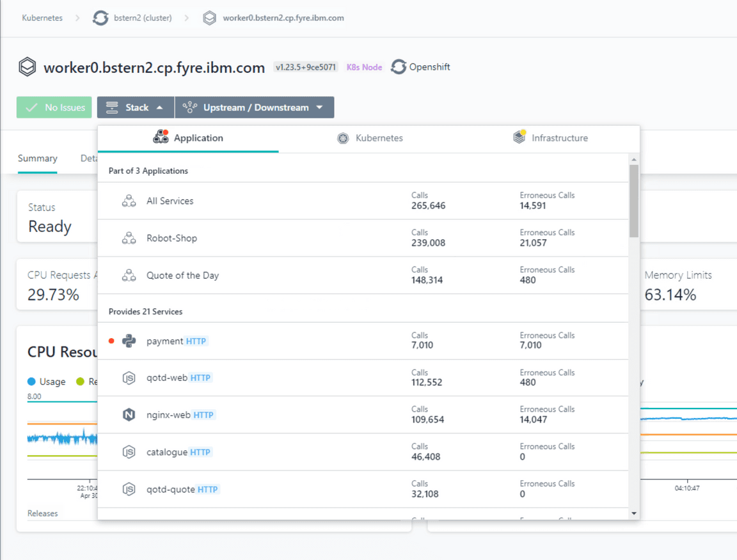This screenshot has width=737, height=560.
Task: Toggle the blue Usage legend series
Action: tap(46, 382)
